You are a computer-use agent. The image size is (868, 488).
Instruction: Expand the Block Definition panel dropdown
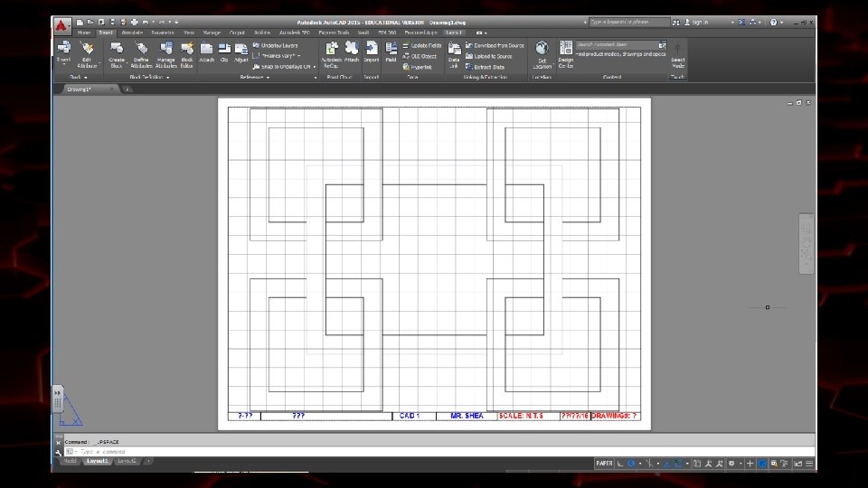[x=168, y=78]
